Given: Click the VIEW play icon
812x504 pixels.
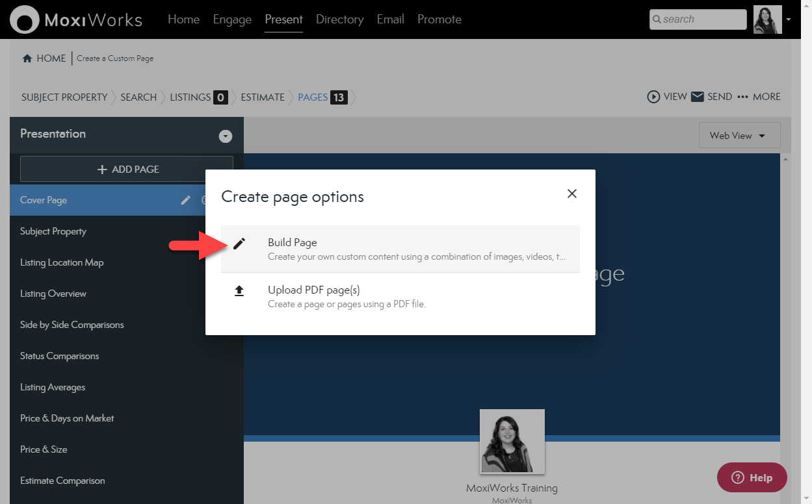Looking at the screenshot, I should pos(653,97).
